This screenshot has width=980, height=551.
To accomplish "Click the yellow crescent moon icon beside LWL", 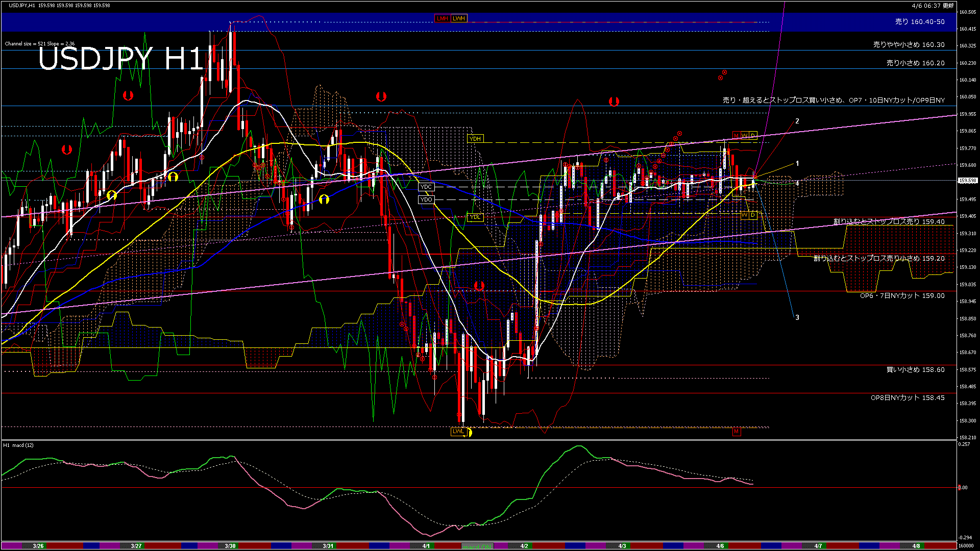I will (x=469, y=432).
